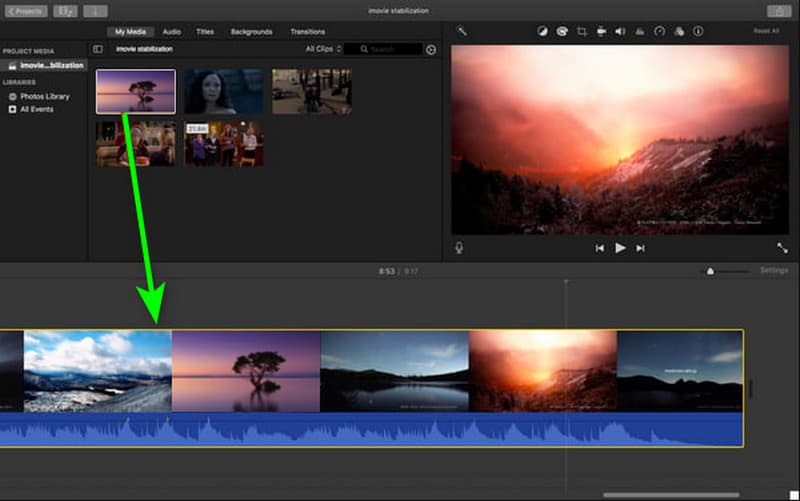
Task: Open the cropping tool
Action: pyautogui.click(x=582, y=32)
